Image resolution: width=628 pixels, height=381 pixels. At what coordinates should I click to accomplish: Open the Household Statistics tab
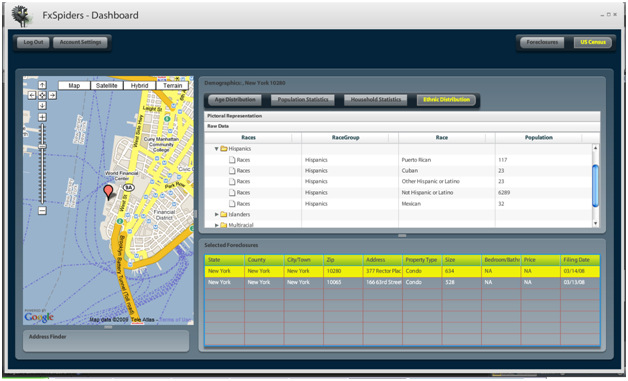pyautogui.click(x=376, y=100)
